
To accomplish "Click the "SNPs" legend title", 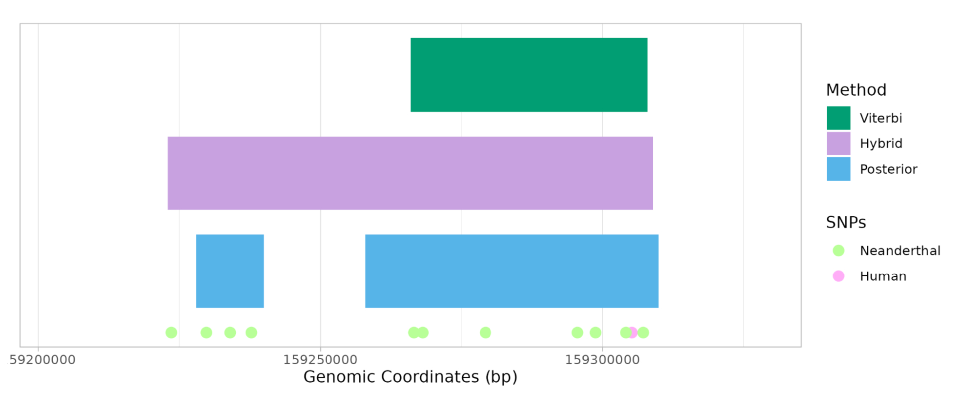I will point(846,222).
